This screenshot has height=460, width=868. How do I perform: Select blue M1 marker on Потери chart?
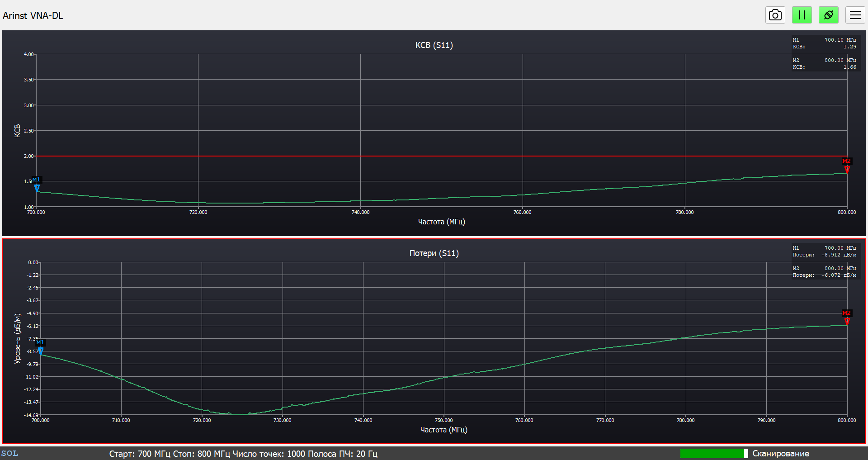click(x=41, y=350)
